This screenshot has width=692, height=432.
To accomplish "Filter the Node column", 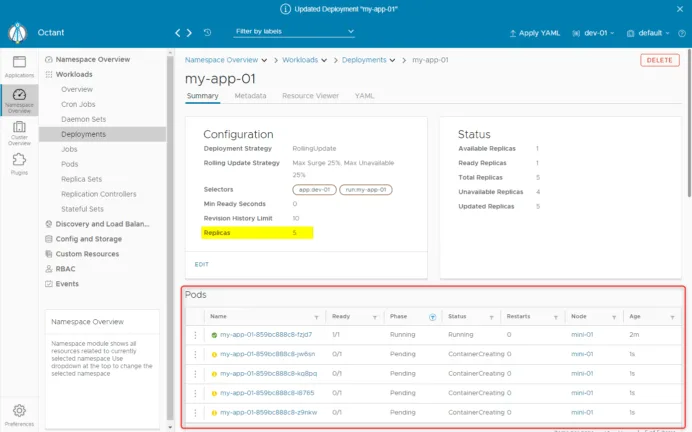I will click(614, 317).
